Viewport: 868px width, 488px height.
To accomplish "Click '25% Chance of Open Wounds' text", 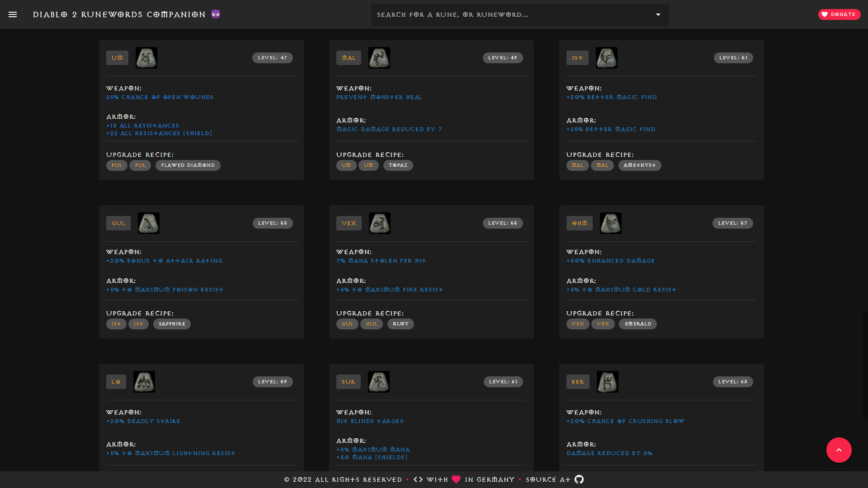I will click(x=160, y=97).
